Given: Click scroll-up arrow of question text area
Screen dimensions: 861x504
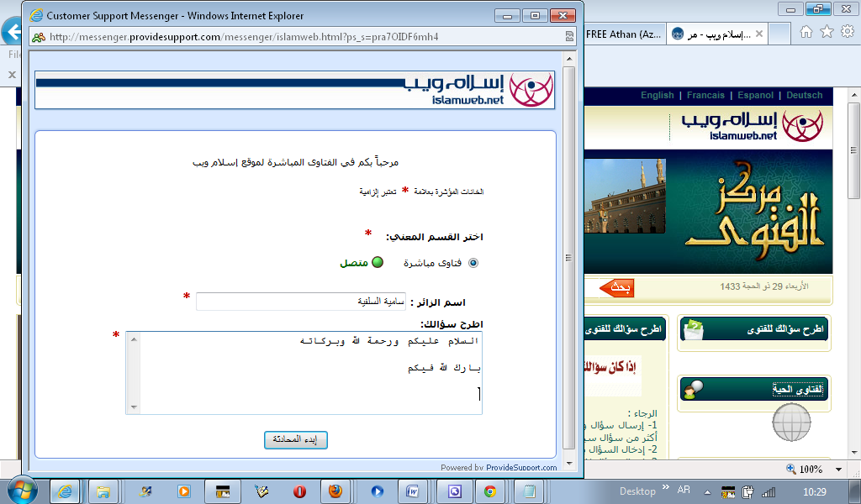Looking at the screenshot, I should click(x=134, y=339).
